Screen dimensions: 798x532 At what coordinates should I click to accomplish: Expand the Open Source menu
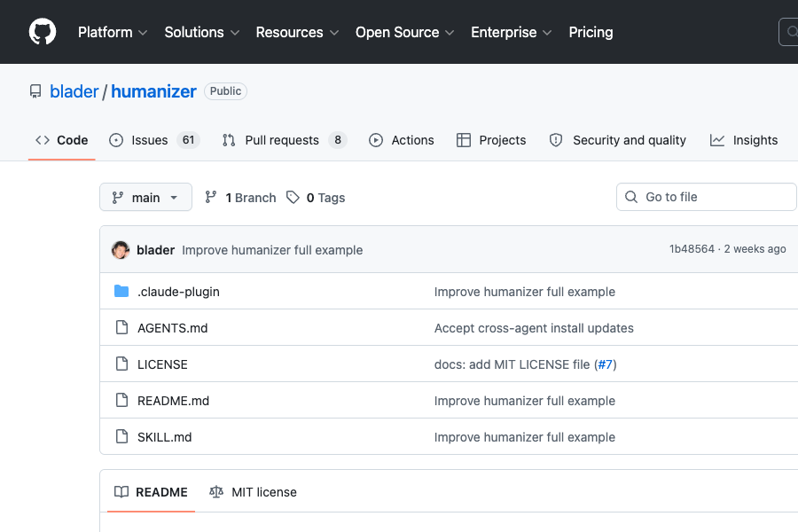(404, 32)
